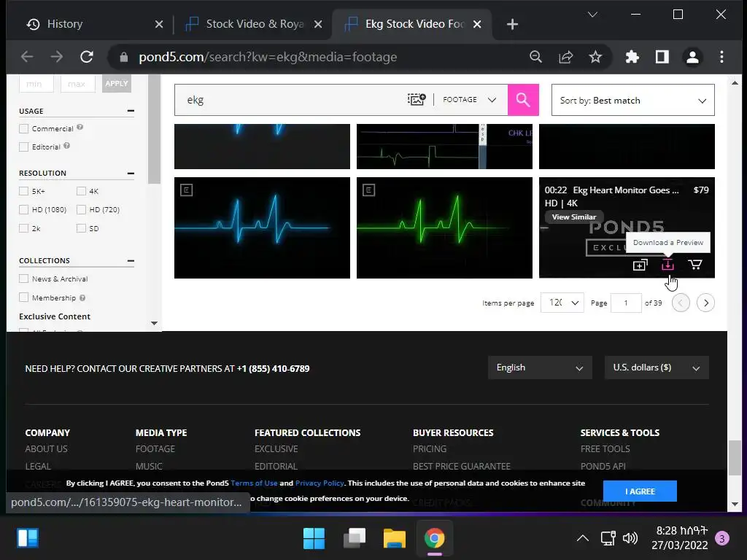
Task: Click the Commercial usage help icon
Action: click(x=80, y=127)
